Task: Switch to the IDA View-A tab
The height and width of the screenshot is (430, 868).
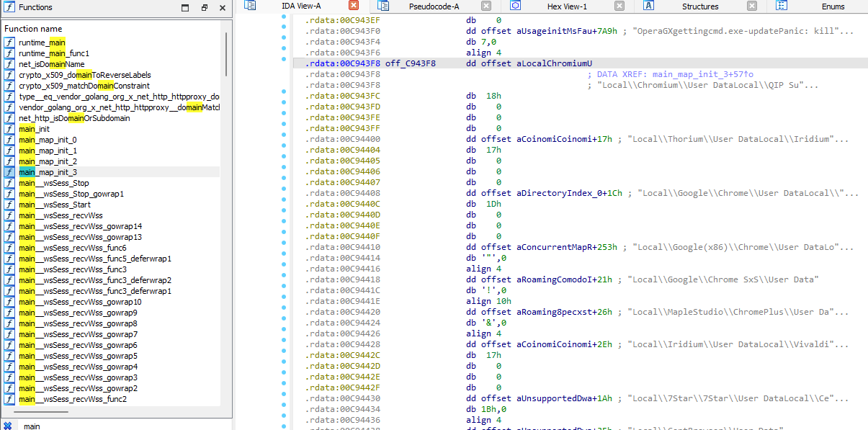Action: pos(301,6)
